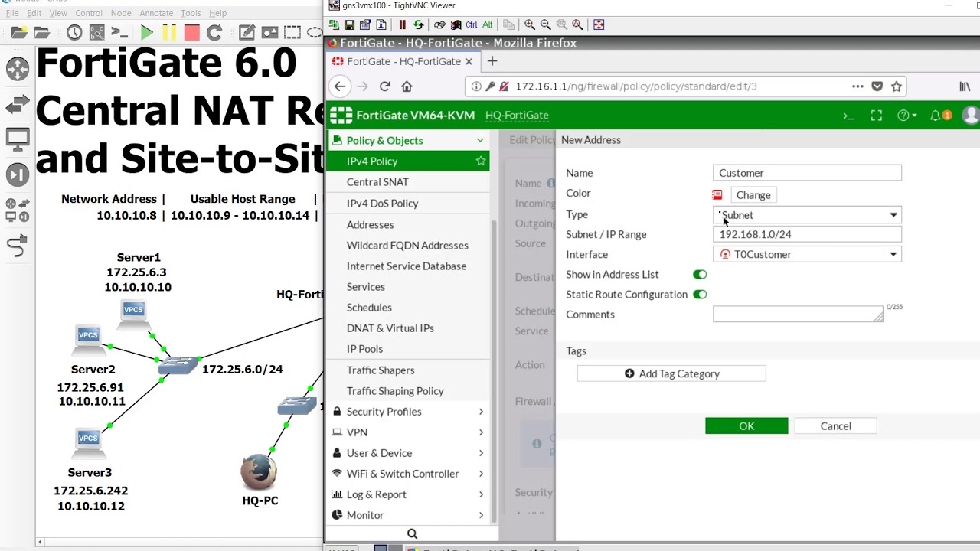Click TightVNC new connection icon
The width and height of the screenshot is (980, 551).
coord(334,24)
